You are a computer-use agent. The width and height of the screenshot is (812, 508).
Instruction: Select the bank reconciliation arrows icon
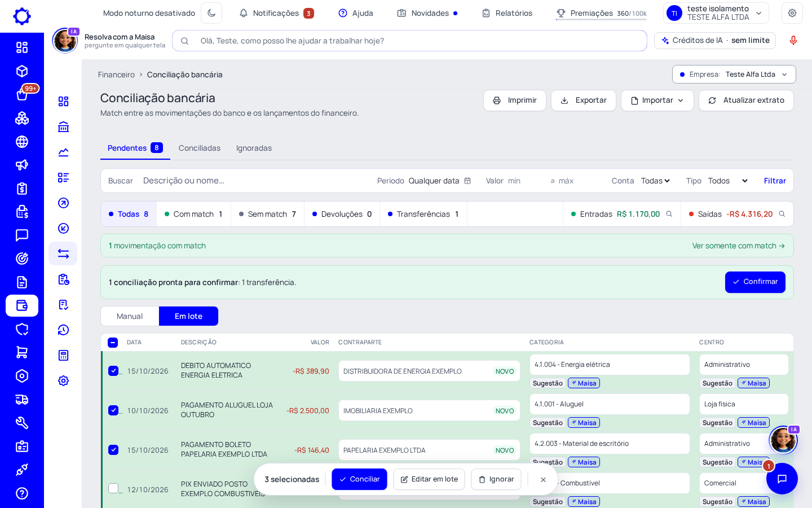(x=63, y=253)
